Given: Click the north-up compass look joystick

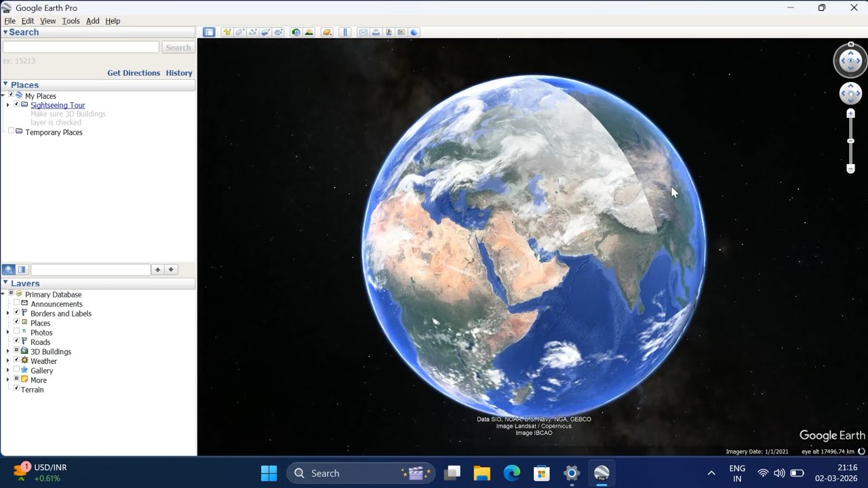Looking at the screenshot, I should (850, 61).
